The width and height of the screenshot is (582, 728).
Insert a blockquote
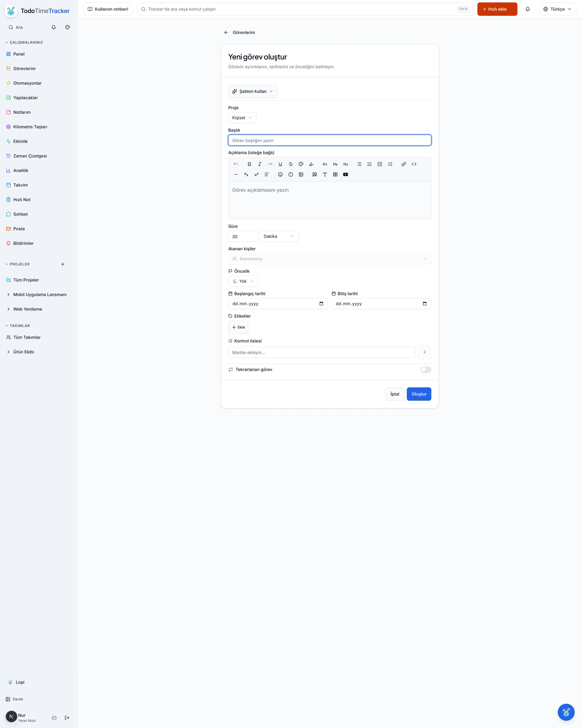pos(314,175)
